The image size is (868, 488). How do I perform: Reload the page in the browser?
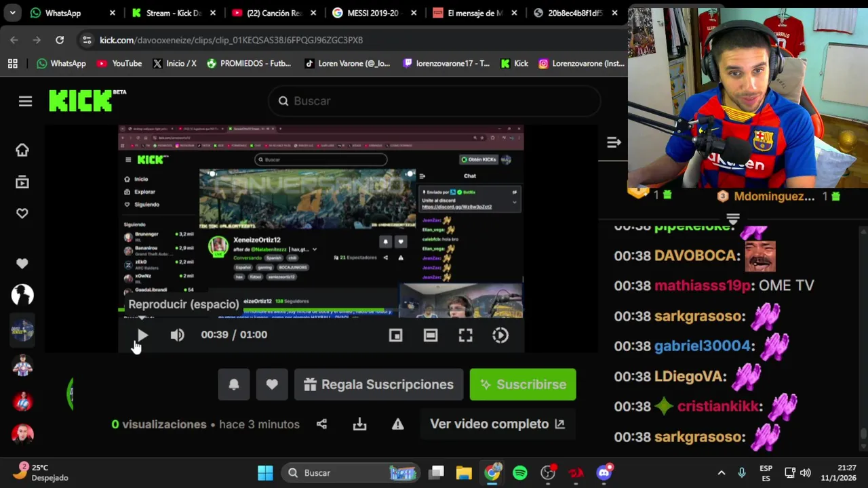(60, 40)
